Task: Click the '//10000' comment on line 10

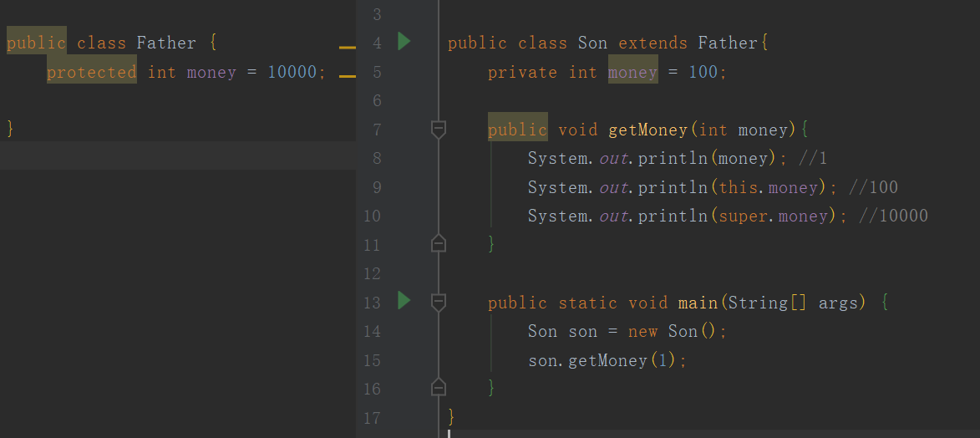Action: [x=893, y=216]
